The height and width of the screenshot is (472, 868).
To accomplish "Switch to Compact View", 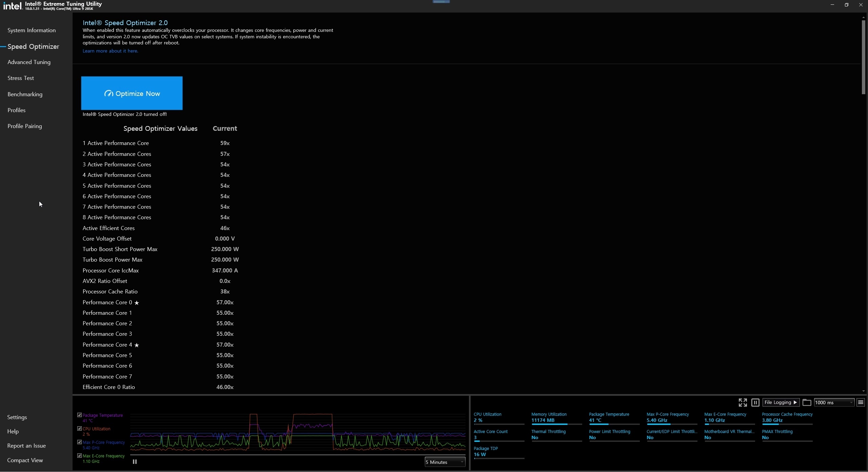I will coord(25,460).
